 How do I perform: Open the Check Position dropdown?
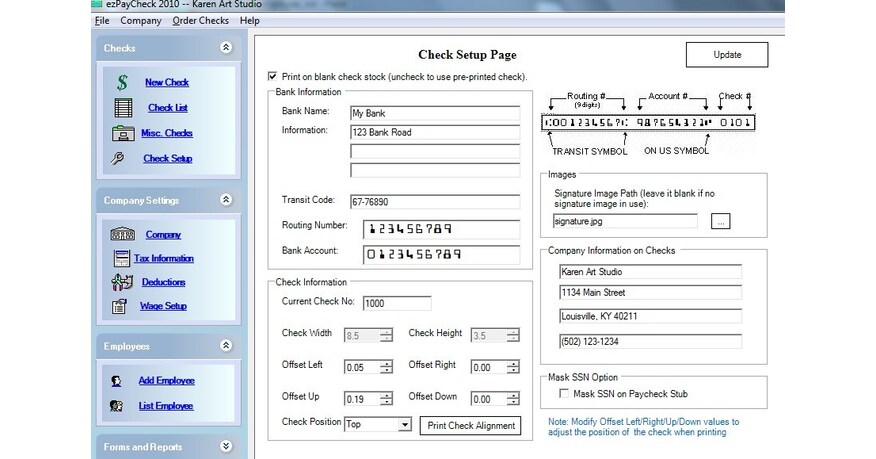(405, 424)
